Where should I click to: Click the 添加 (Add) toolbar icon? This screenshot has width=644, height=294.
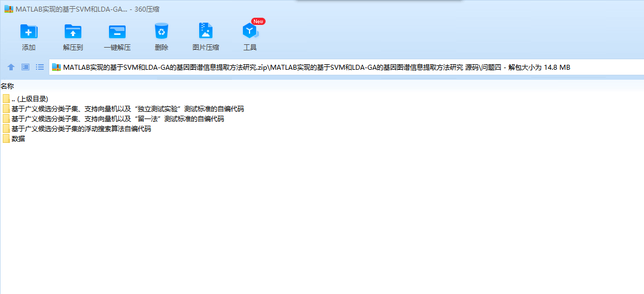point(29,31)
